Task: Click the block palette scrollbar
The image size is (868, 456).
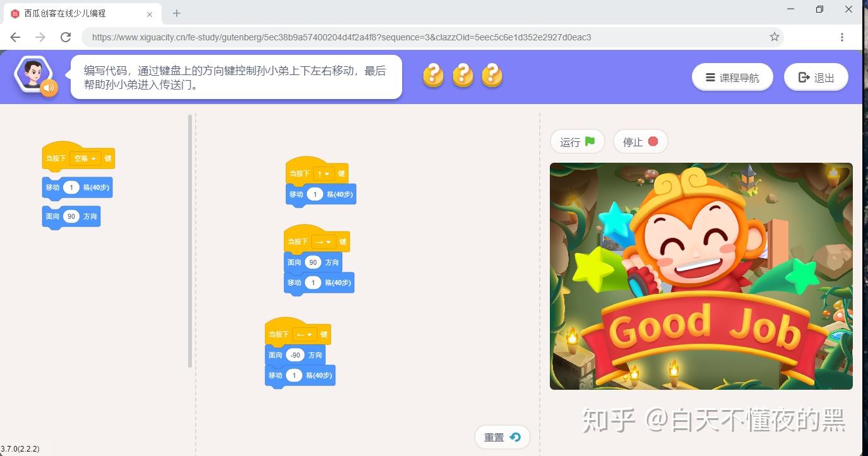Action: point(190,240)
